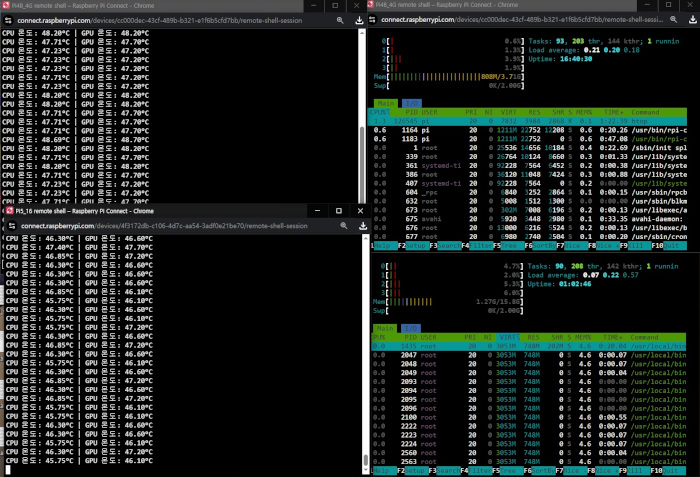
Task: Open zoom magnifier icon in Pi5_16 window
Action: [x=344, y=226]
